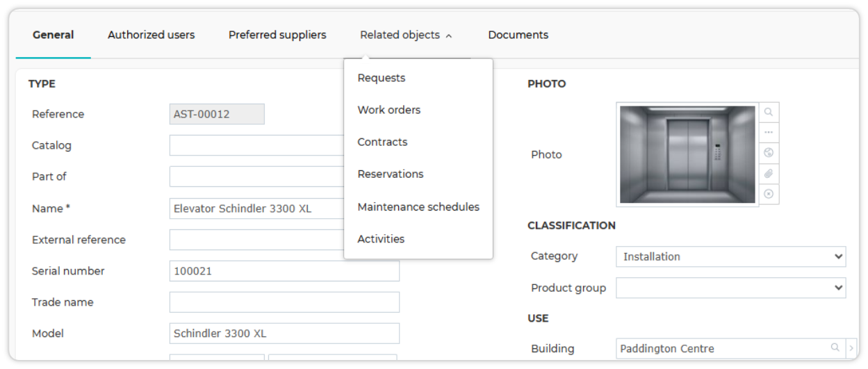868x369 pixels.
Task: Click the photo paperclip attach icon
Action: [x=769, y=174]
